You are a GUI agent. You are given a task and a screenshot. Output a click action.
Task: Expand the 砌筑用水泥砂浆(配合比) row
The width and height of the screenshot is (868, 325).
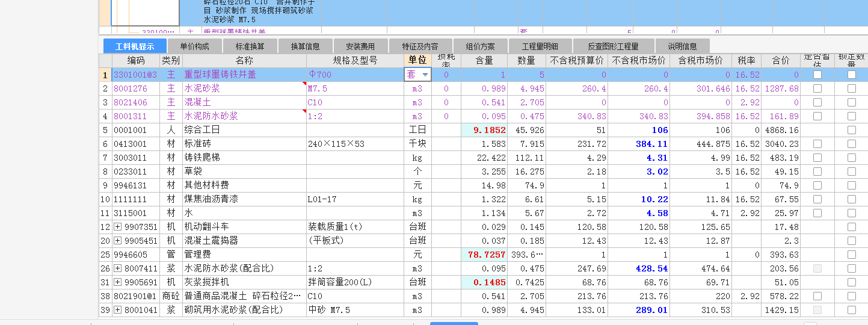click(118, 310)
